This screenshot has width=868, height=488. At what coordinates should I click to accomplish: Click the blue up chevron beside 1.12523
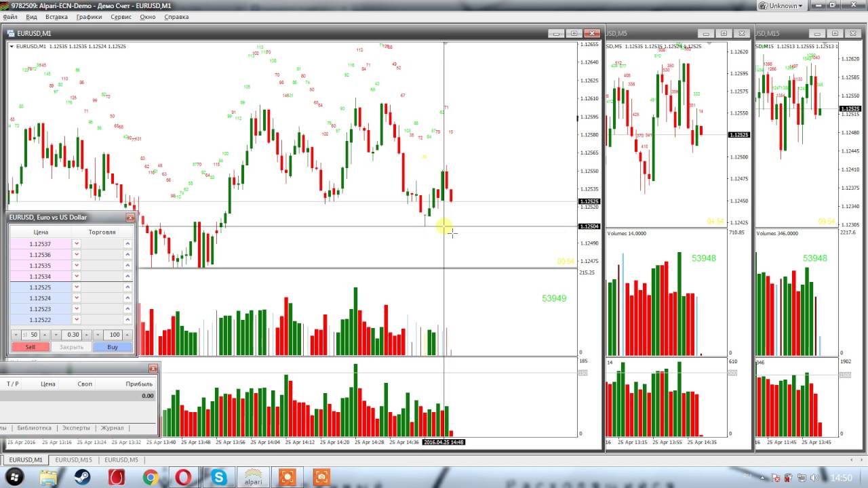(127, 308)
